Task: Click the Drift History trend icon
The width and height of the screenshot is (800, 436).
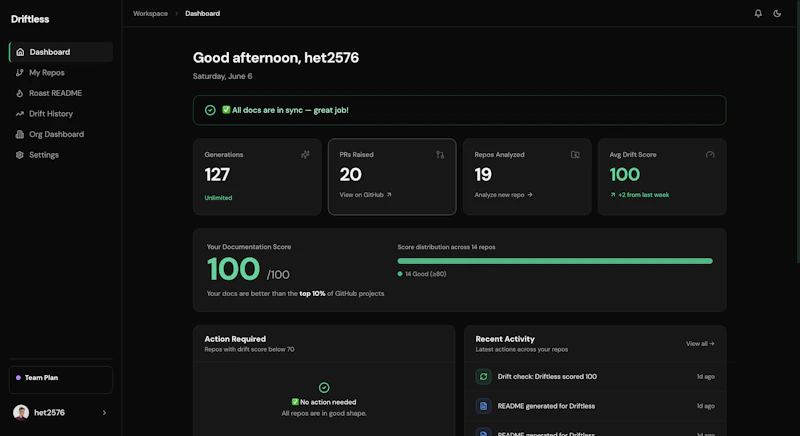Action: (x=19, y=114)
